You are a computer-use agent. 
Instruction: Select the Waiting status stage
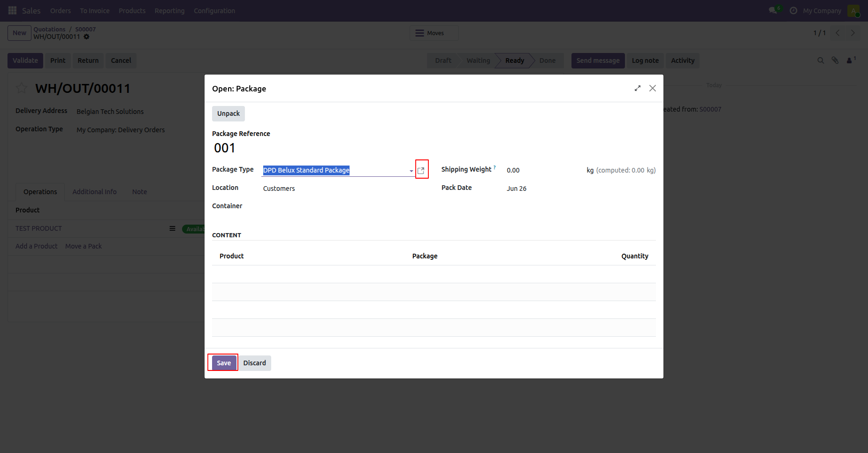[478, 60]
